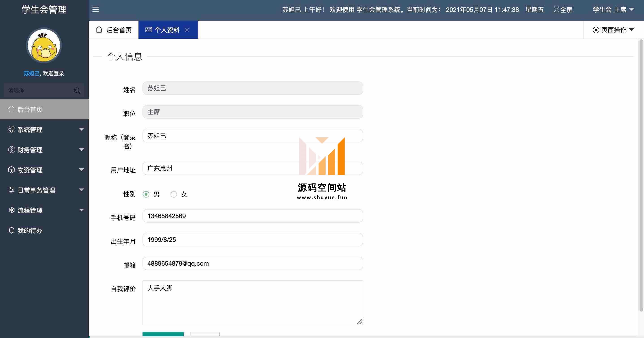Click the snowflake icon for 流程管理

click(x=11, y=210)
